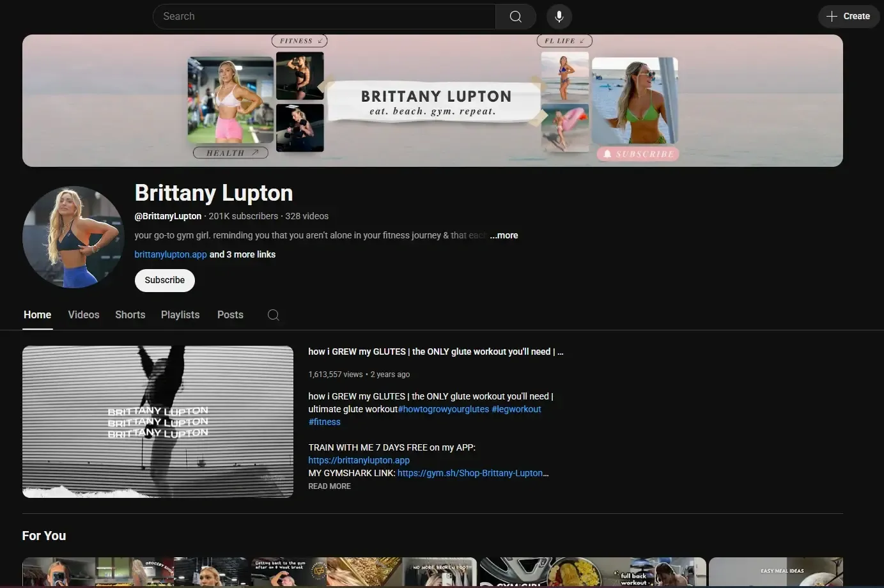Activate voice search microphone icon
The height and width of the screenshot is (588, 884).
[x=559, y=17]
